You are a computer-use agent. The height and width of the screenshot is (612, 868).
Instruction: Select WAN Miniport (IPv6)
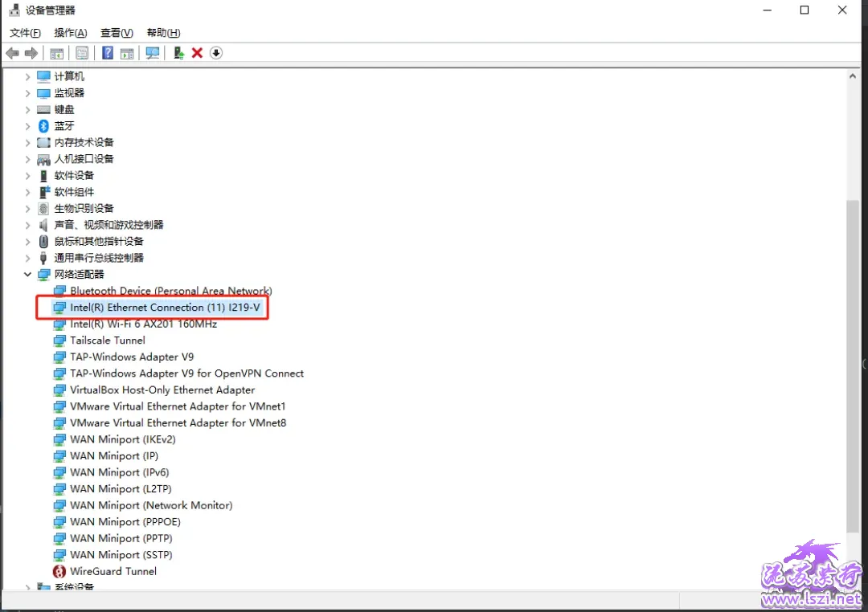(120, 472)
